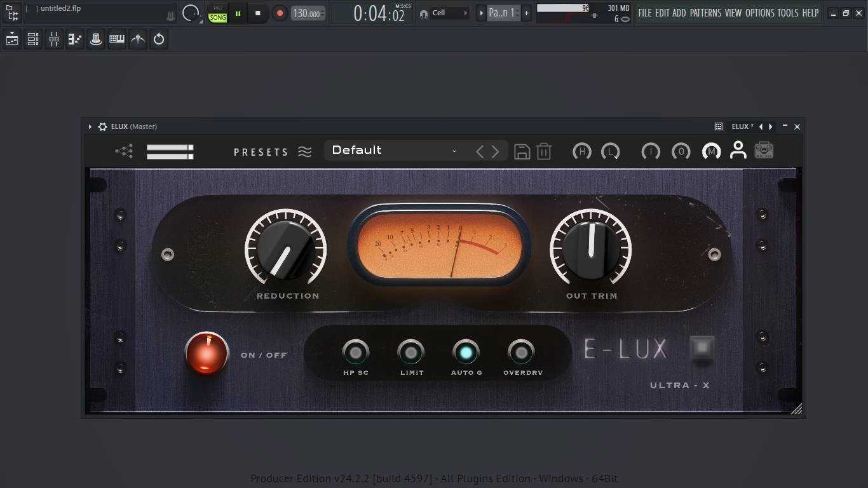The height and width of the screenshot is (488, 868).
Task: Toggle the red ON / OFF power button
Action: 207,353
